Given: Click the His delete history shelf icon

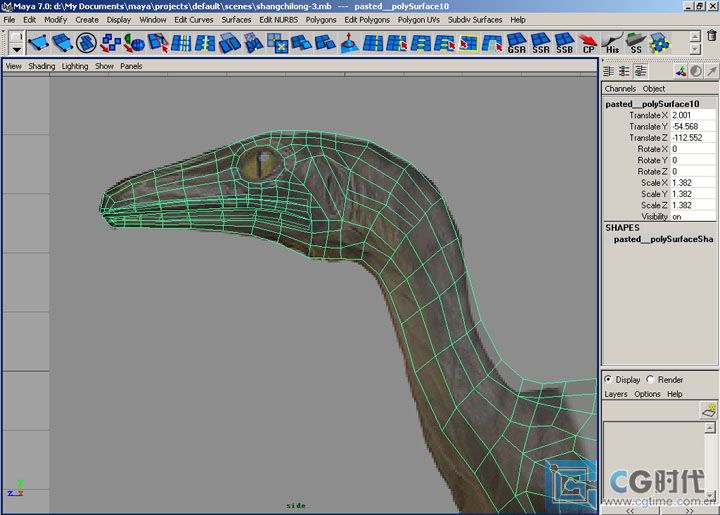Looking at the screenshot, I should [612, 44].
